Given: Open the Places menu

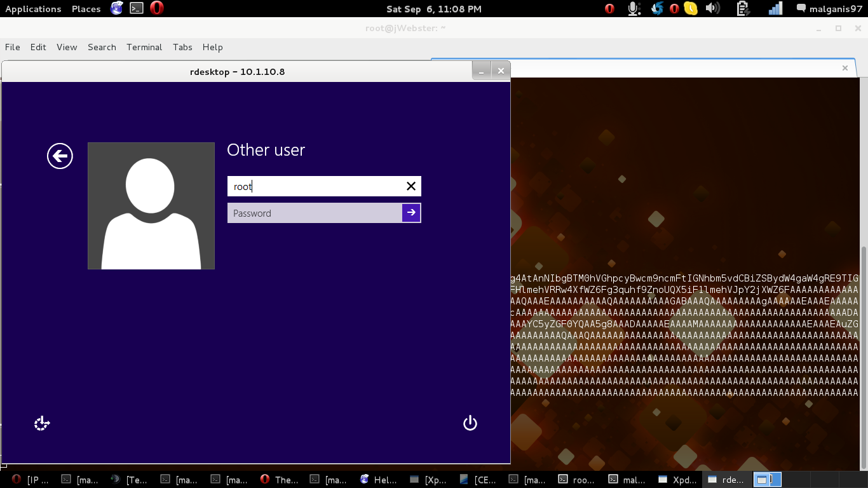Looking at the screenshot, I should point(86,9).
